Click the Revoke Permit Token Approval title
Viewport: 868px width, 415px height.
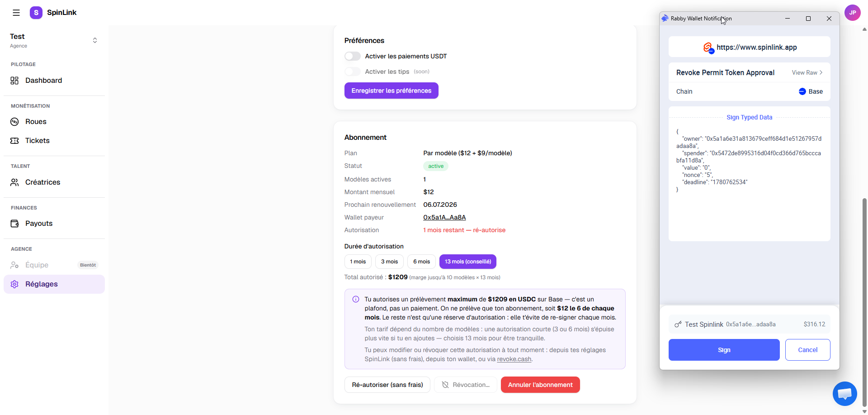[725, 73]
